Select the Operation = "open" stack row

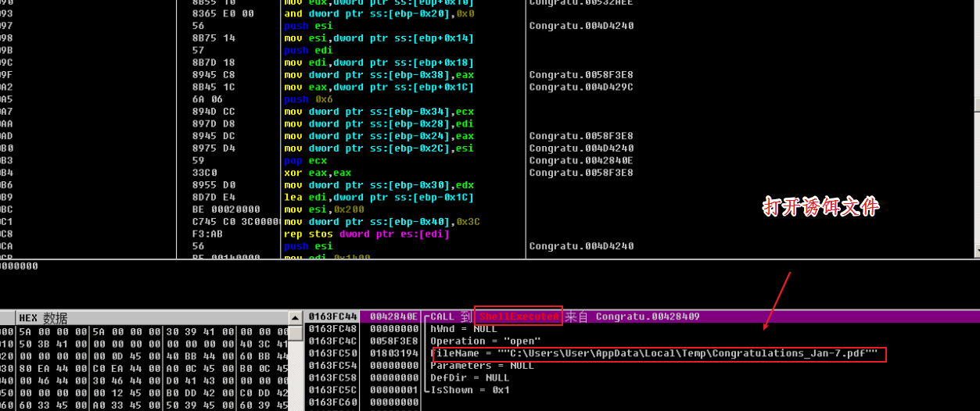coord(485,341)
